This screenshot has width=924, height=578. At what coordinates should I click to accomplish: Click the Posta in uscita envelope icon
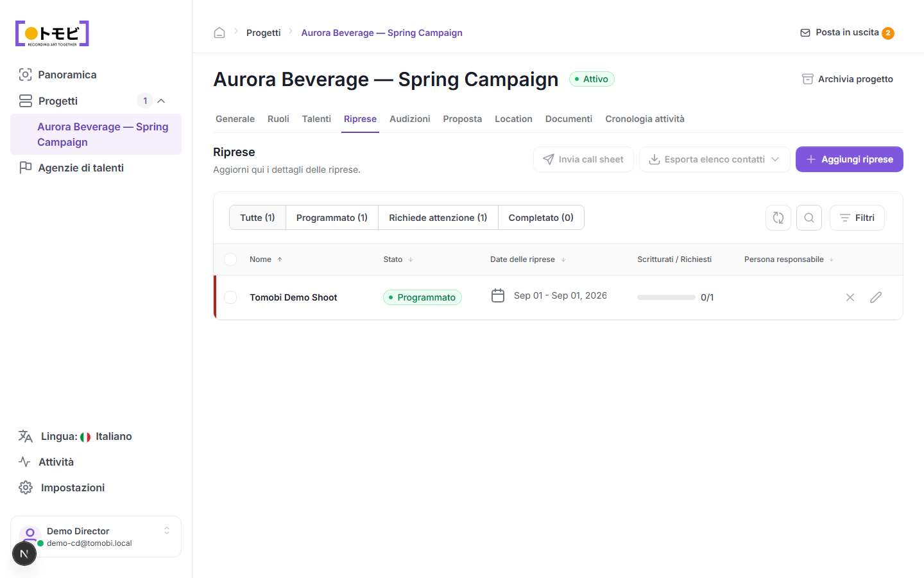[805, 33]
